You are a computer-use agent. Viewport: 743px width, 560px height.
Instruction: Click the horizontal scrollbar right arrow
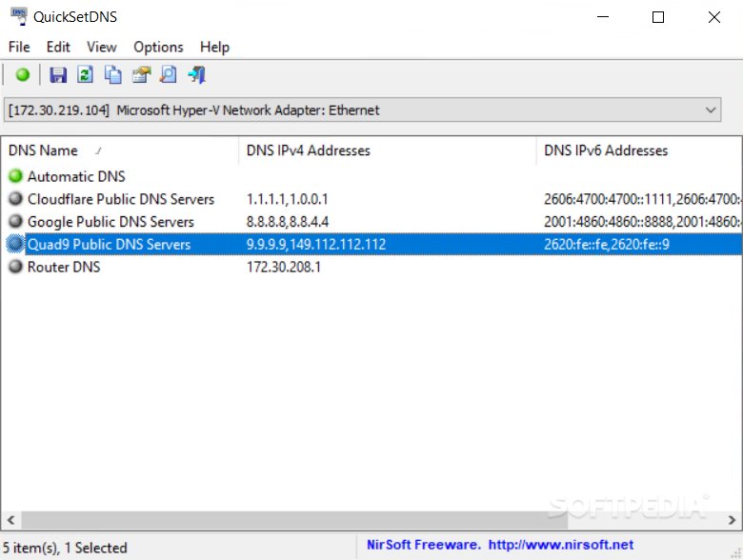732,520
